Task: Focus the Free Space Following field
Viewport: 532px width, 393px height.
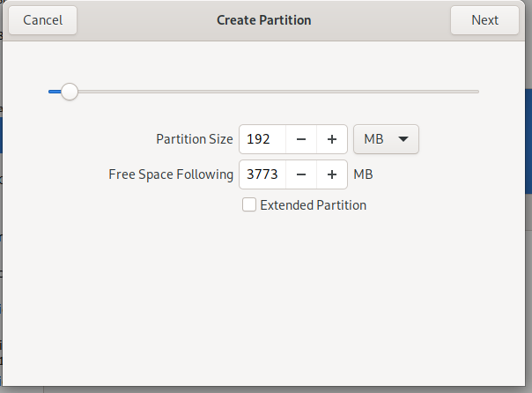Action: [262, 174]
